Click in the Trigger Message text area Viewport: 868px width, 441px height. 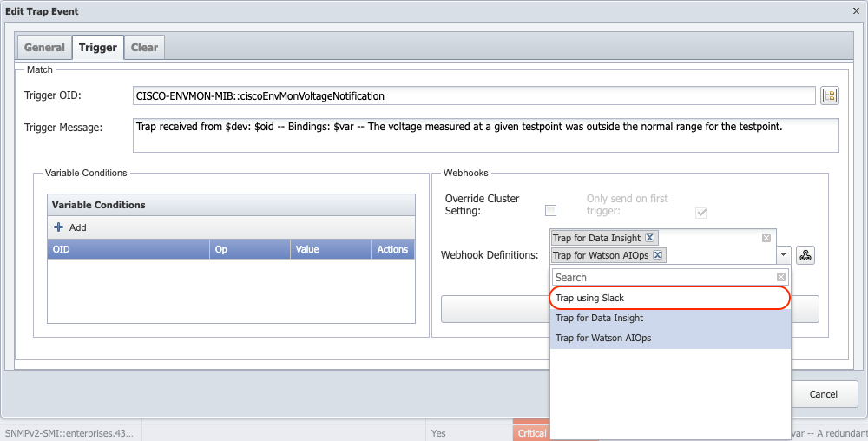pos(485,135)
